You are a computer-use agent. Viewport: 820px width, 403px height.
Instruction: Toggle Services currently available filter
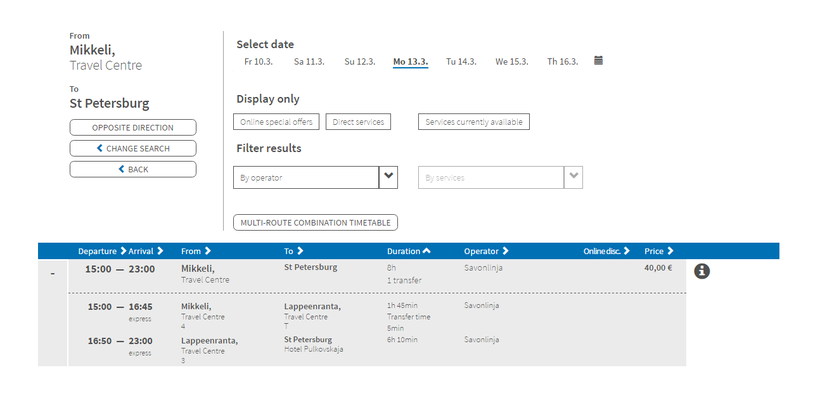[x=473, y=122]
